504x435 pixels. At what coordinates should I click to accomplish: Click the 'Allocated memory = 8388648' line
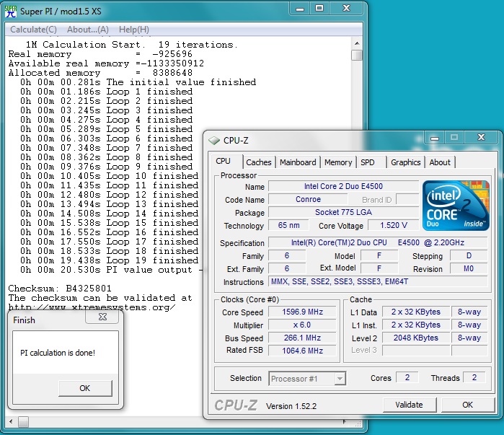pos(100,73)
